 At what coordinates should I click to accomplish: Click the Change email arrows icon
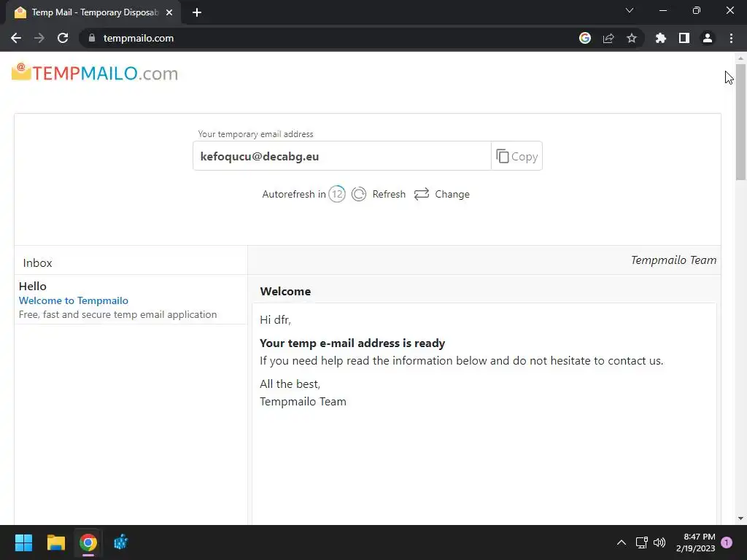422,194
